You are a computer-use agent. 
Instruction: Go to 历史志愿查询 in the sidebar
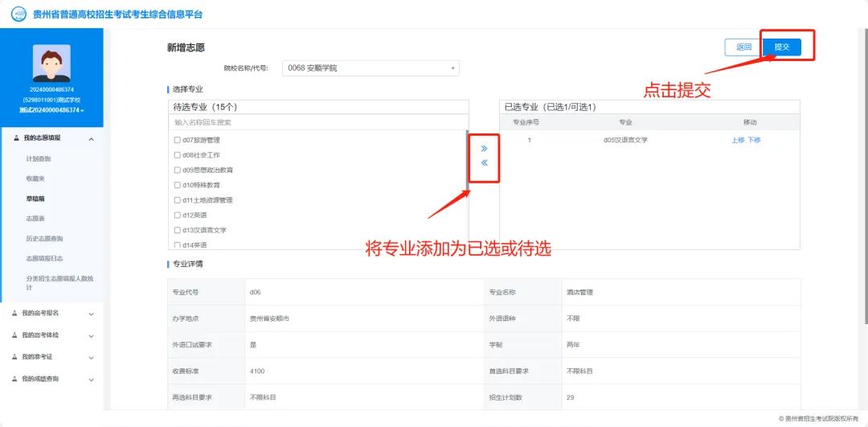click(44, 239)
